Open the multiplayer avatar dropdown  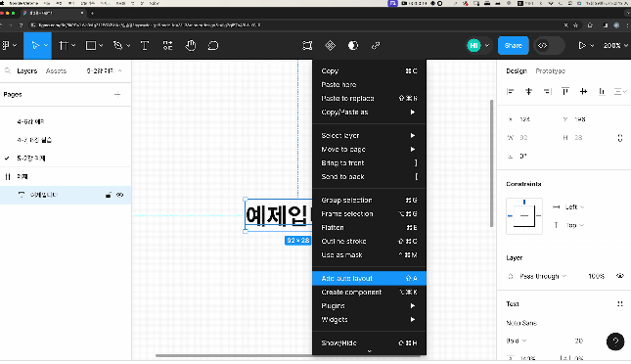coord(487,45)
